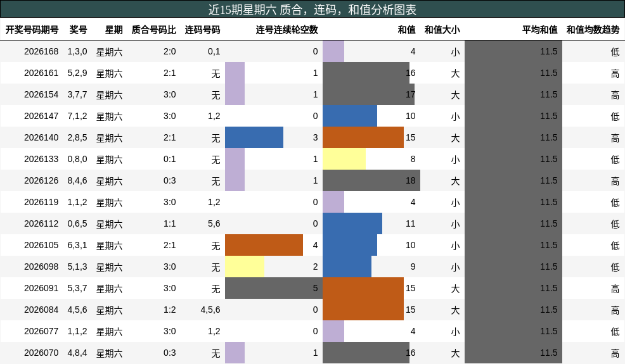
Task: Click the 连码 value 0,1 in row 2026168
Action: (x=214, y=51)
